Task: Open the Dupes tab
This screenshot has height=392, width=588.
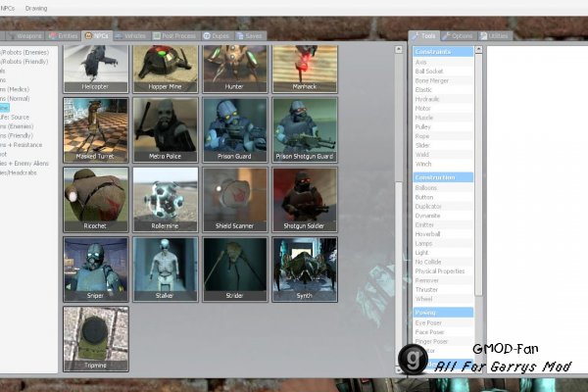Action: (x=216, y=36)
